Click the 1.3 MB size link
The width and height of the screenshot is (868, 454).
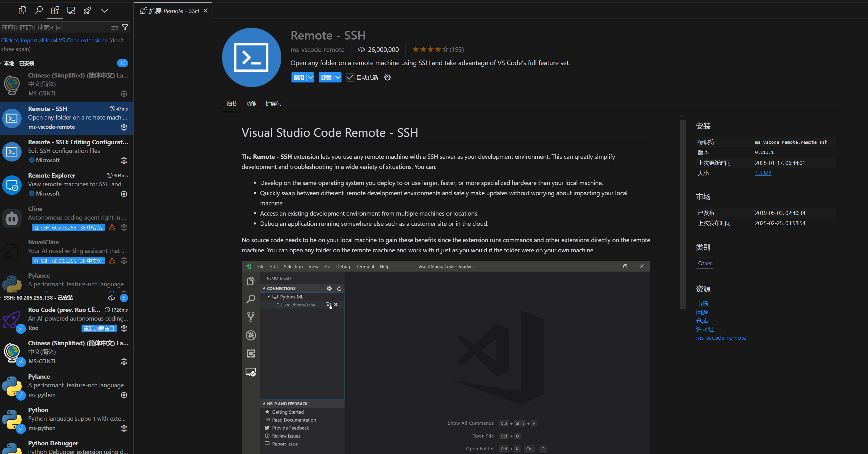click(x=763, y=173)
